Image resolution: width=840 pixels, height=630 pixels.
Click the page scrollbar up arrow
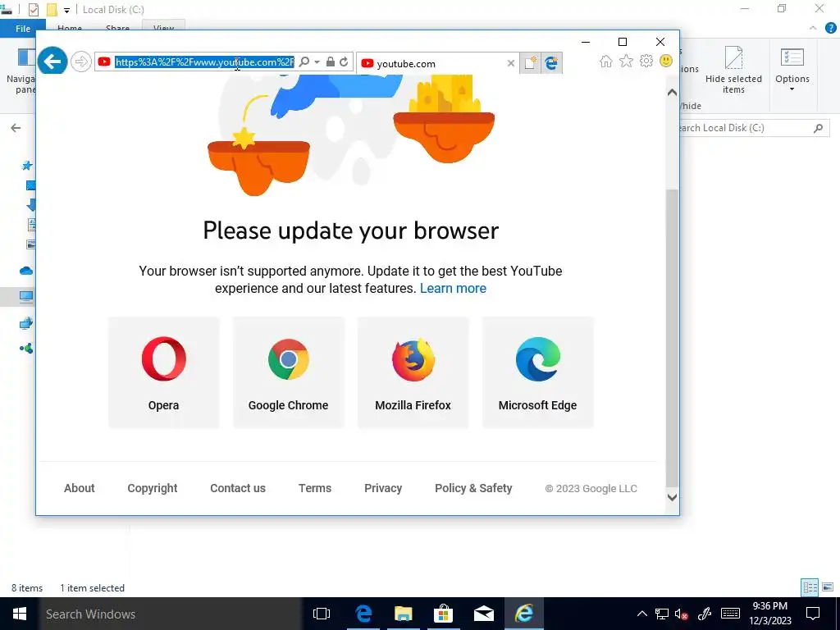[672, 92]
